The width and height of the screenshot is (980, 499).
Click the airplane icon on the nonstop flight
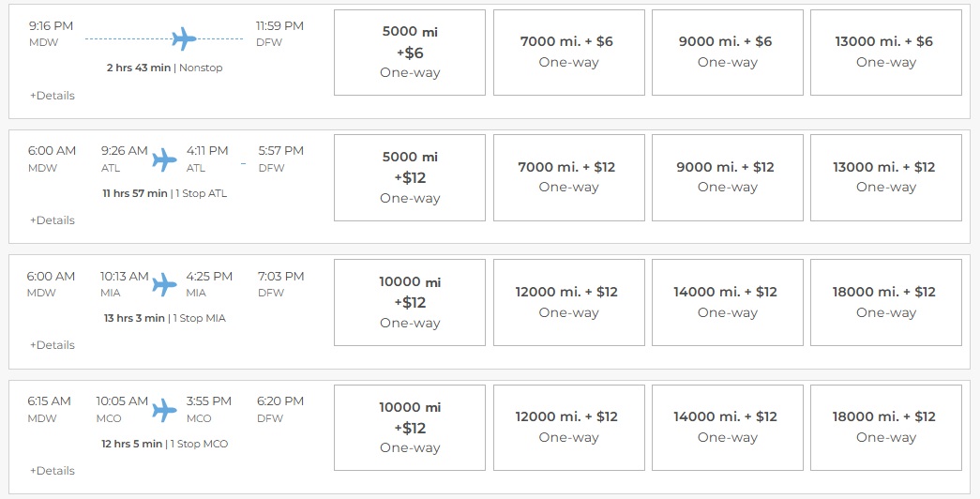(x=184, y=38)
